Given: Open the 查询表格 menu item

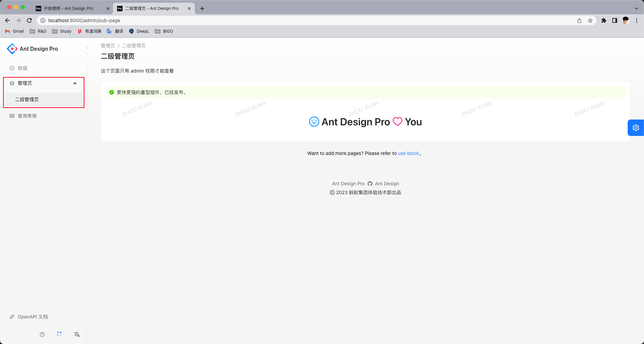Looking at the screenshot, I should tap(44, 116).
